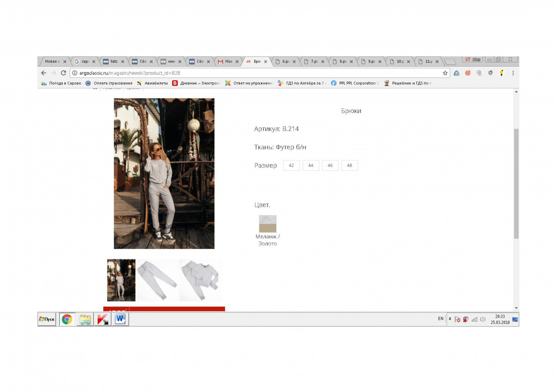Open Оплата страхования bookmark
Viewport: 555px width, 392px height.
point(109,83)
